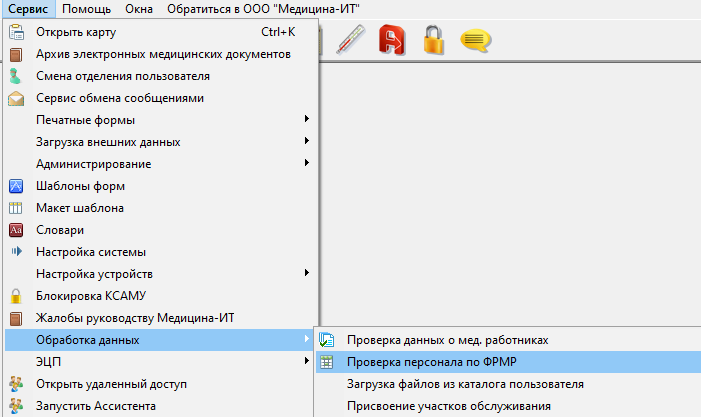Select Запустить Ассистента
Image resolution: width=701 pixels, height=417 pixels.
click(96, 406)
